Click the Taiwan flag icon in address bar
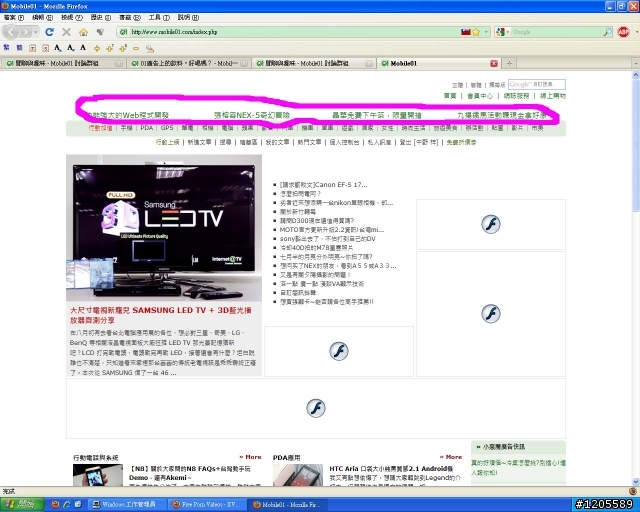640x512 pixels. tap(466, 32)
